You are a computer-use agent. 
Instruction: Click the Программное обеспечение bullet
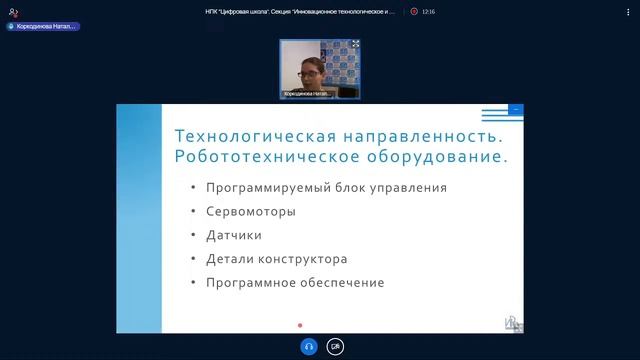295,282
